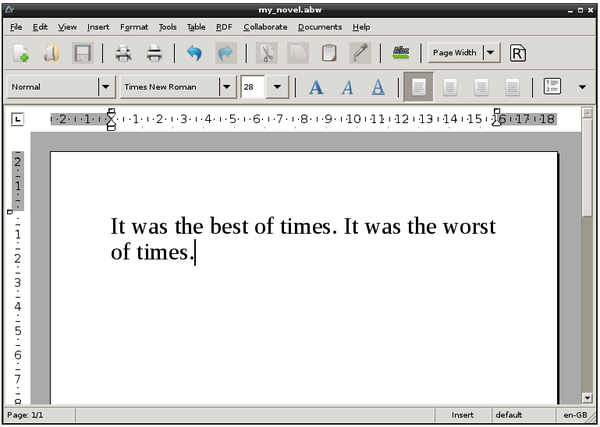The image size is (600, 427).
Task: Save the document with the floppy icon
Action: (x=83, y=53)
